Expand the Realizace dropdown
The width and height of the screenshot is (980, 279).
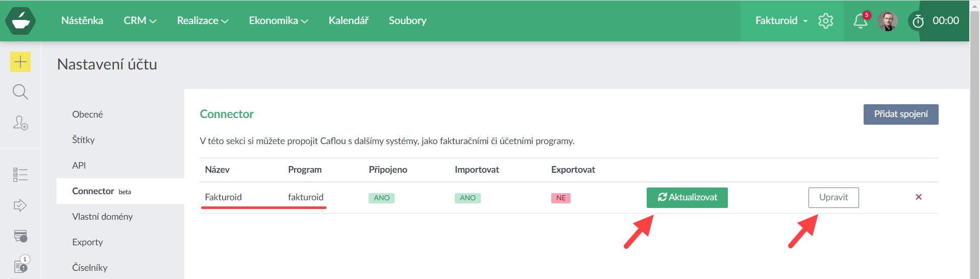(202, 21)
